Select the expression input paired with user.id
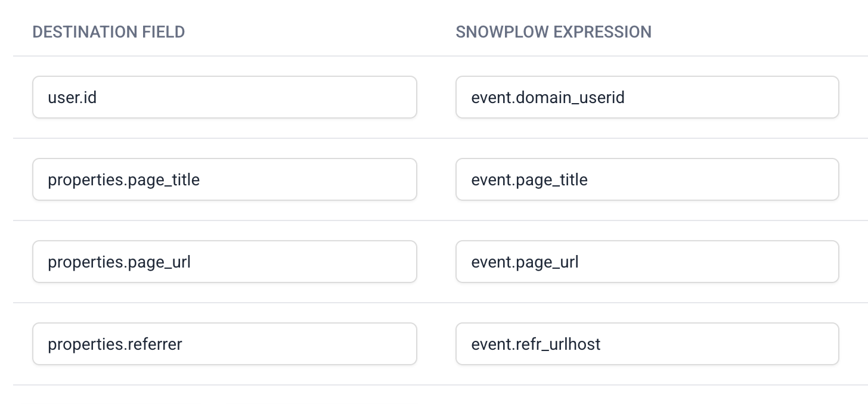The height and width of the screenshot is (404, 868). click(x=647, y=97)
